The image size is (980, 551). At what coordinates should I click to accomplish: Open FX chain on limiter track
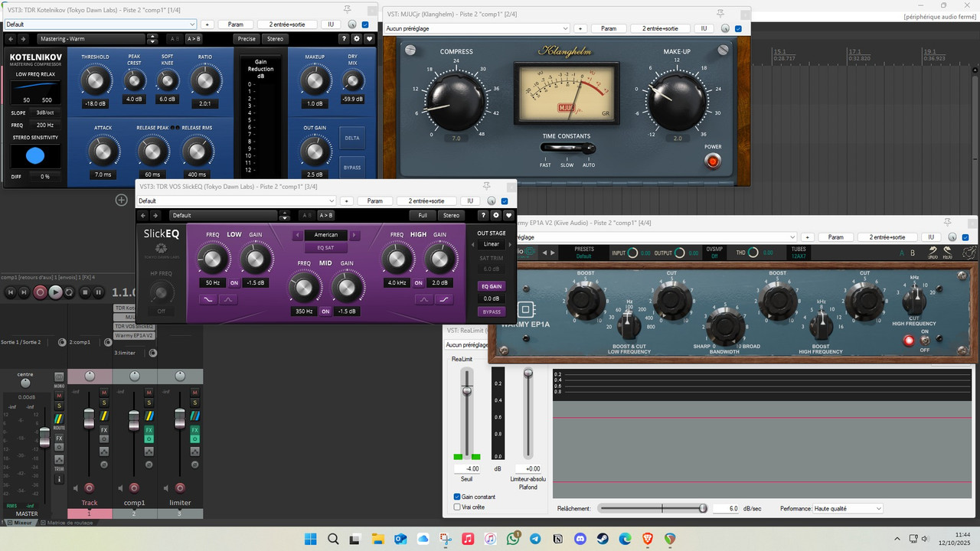(194, 430)
